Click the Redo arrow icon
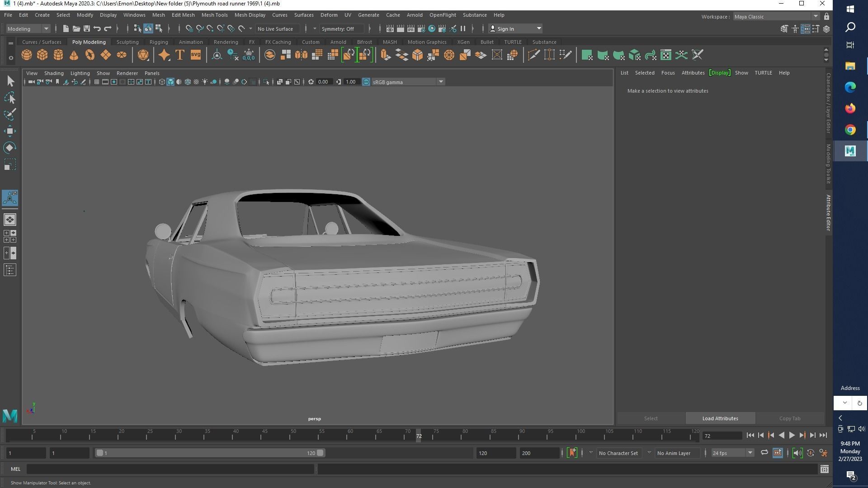Viewport: 868px width, 488px height. 108,28
